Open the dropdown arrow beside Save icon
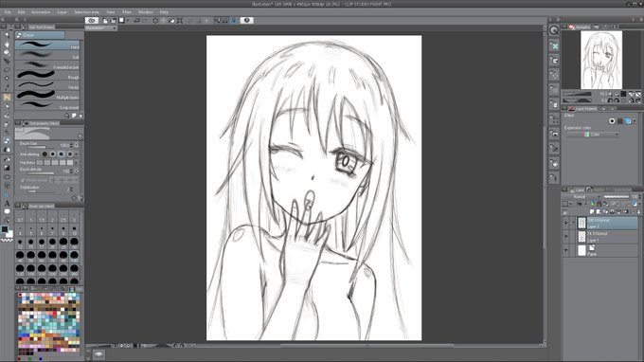644x362 pixels. 127,21
